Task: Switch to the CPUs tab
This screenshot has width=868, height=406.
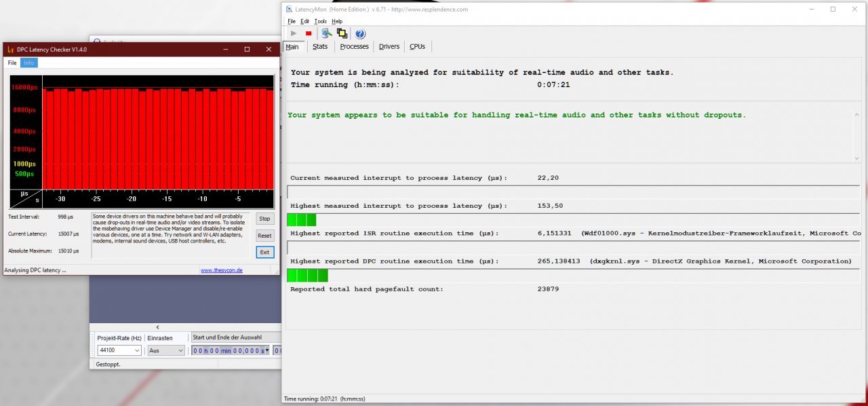Action: pyautogui.click(x=418, y=47)
